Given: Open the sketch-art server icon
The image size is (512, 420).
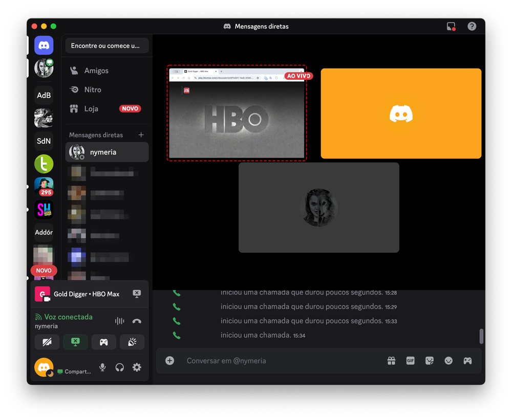Looking at the screenshot, I should [44, 118].
